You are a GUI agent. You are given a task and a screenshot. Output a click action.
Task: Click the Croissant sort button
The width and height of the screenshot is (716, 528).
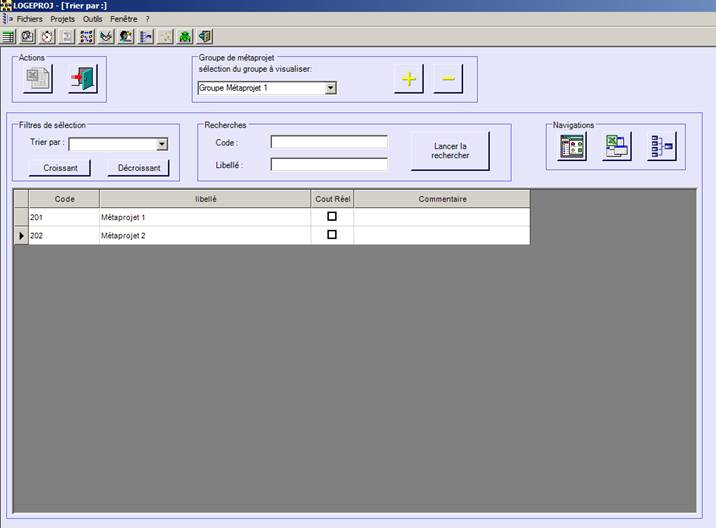tap(53, 168)
